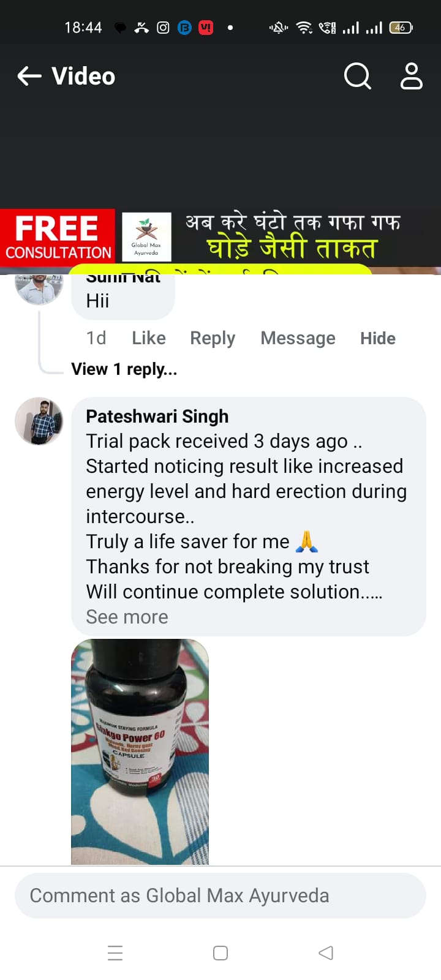This screenshot has height=980, width=441.
Task: Expand View 1 reply thread
Action: tap(124, 369)
